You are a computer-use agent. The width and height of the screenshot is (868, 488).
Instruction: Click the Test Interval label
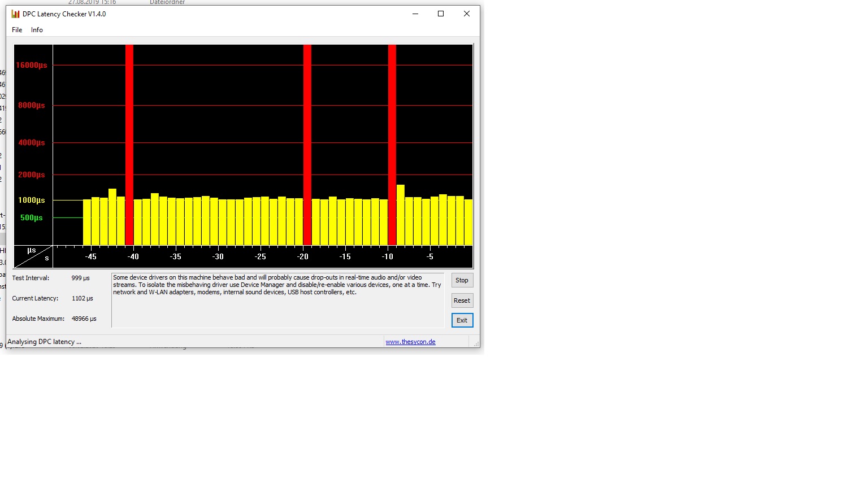pos(31,278)
